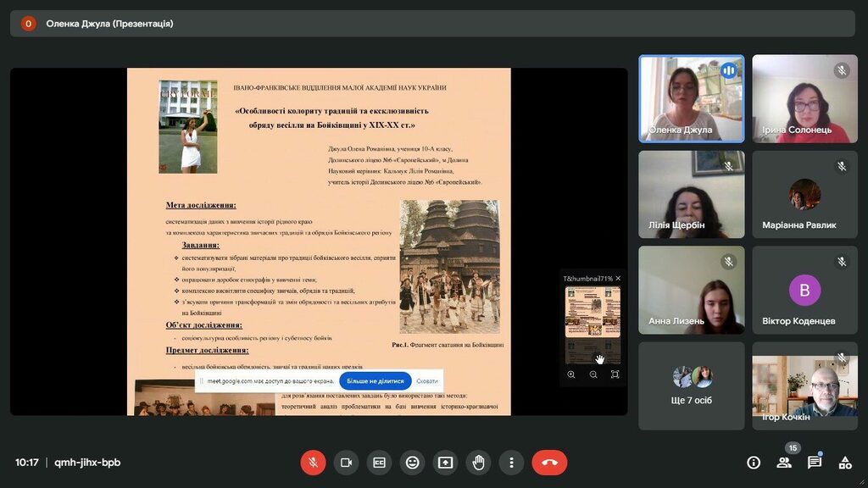Click the blue 'Більше не ділитися' button
The height and width of the screenshot is (488, 868).
(x=375, y=381)
